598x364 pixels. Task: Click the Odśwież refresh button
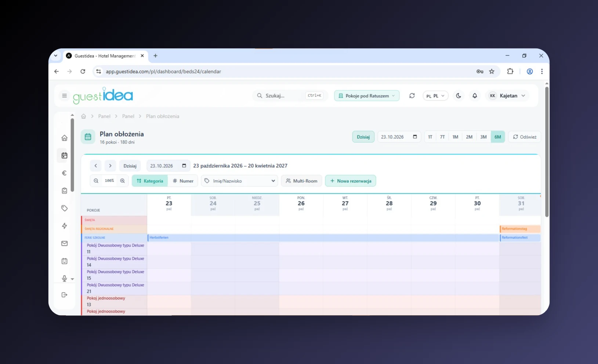(x=525, y=137)
